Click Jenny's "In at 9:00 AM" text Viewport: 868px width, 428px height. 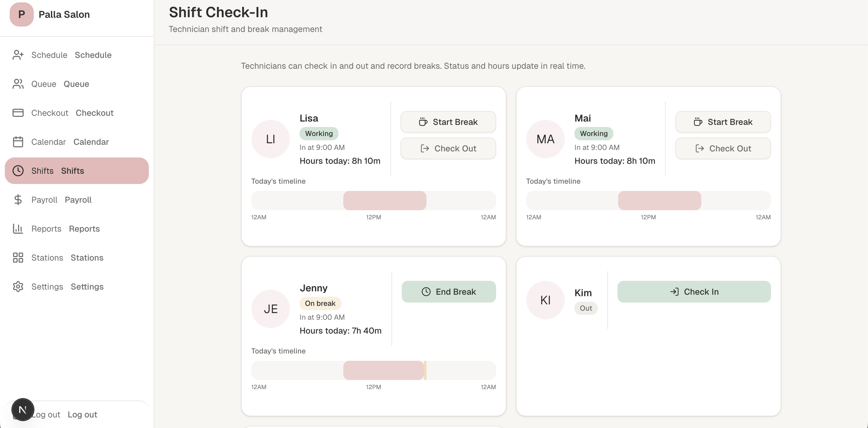322,317
